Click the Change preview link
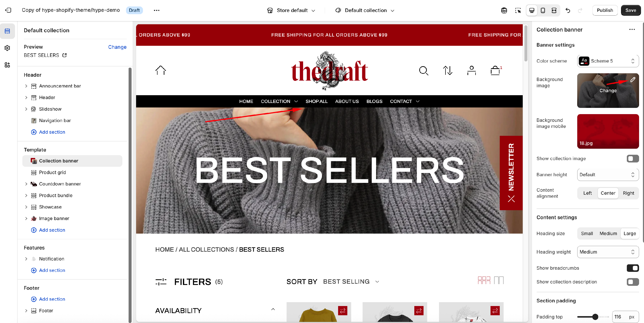 click(117, 47)
